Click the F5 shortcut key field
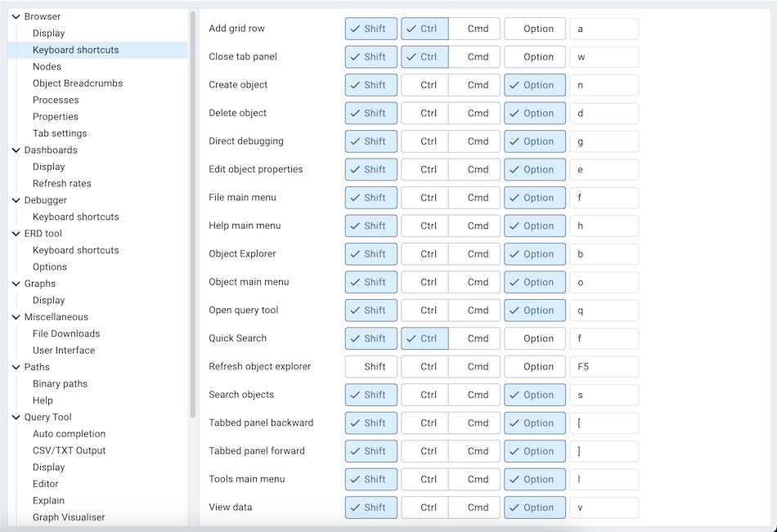The image size is (777, 532). [604, 366]
